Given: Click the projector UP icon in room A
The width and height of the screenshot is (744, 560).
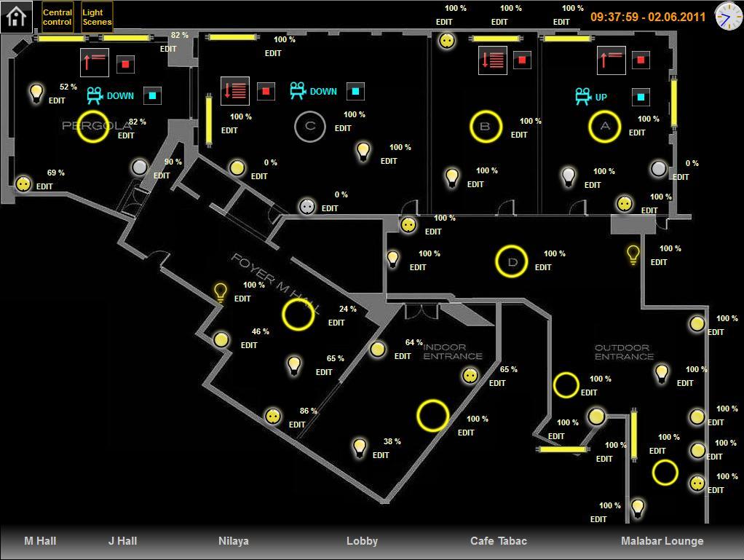Looking at the screenshot, I should click(x=582, y=97).
